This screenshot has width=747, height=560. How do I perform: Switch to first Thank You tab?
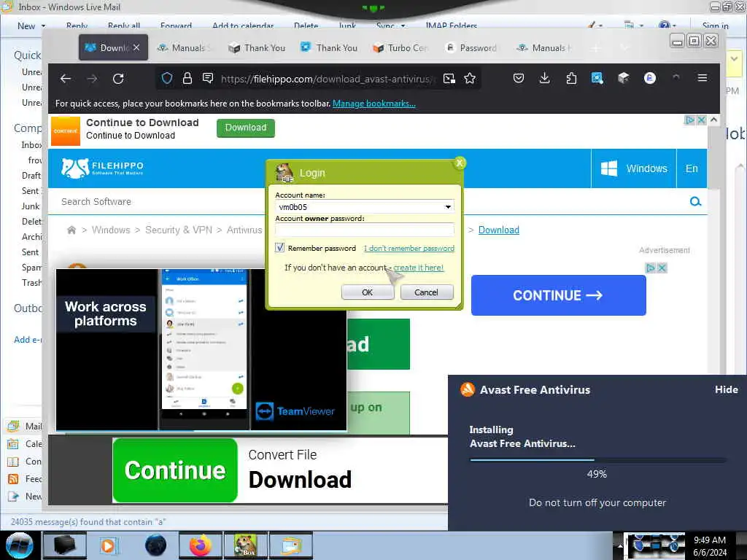tap(258, 47)
